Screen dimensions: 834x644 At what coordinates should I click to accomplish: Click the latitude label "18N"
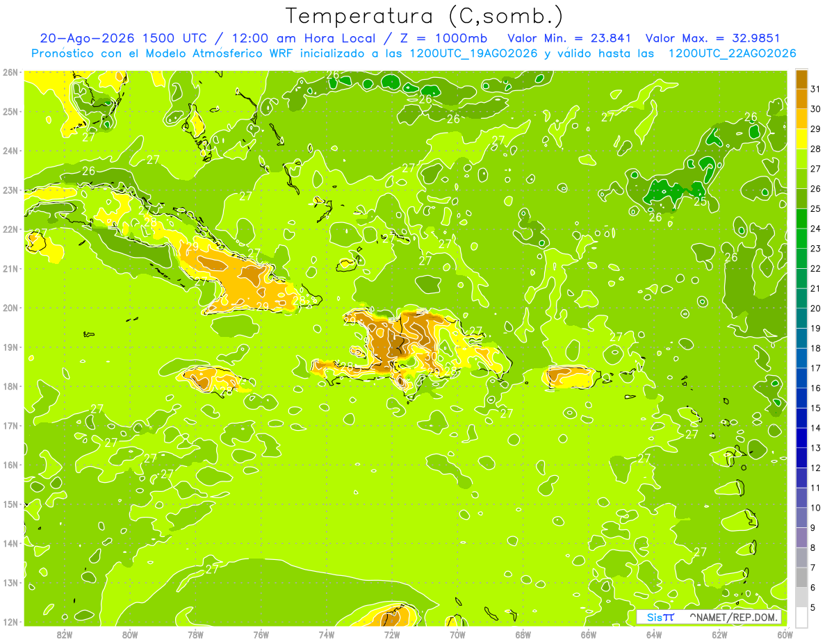pos(10,386)
